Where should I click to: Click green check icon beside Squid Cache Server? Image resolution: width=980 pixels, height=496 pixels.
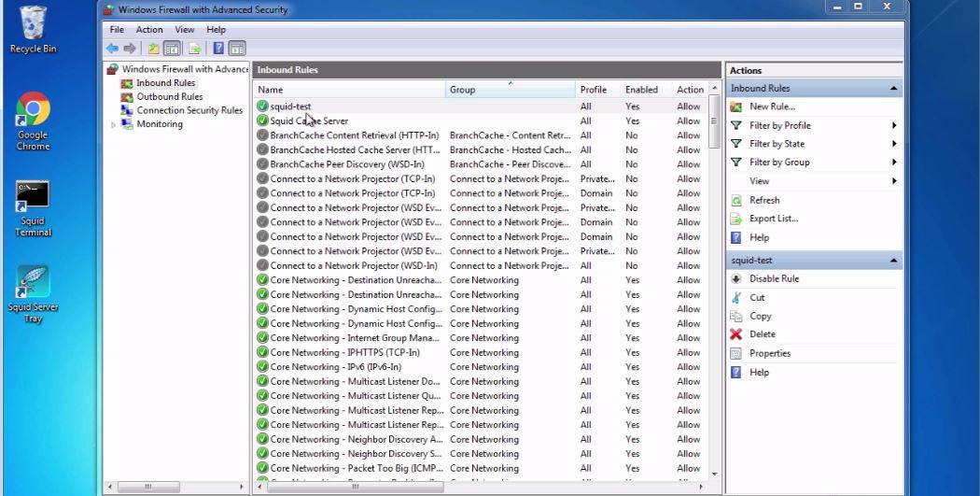click(x=262, y=120)
